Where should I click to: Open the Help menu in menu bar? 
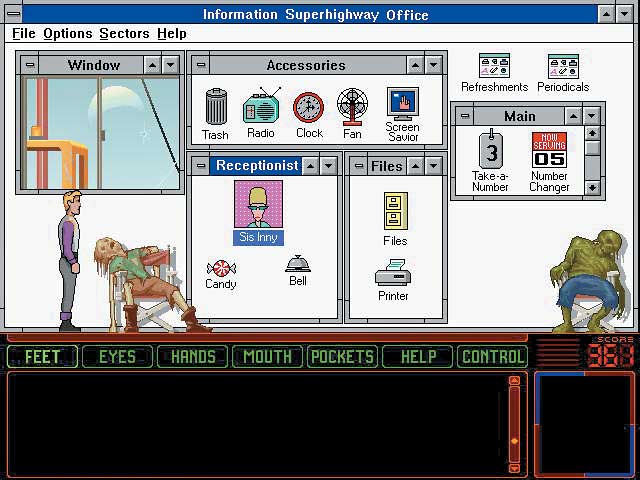click(x=172, y=33)
